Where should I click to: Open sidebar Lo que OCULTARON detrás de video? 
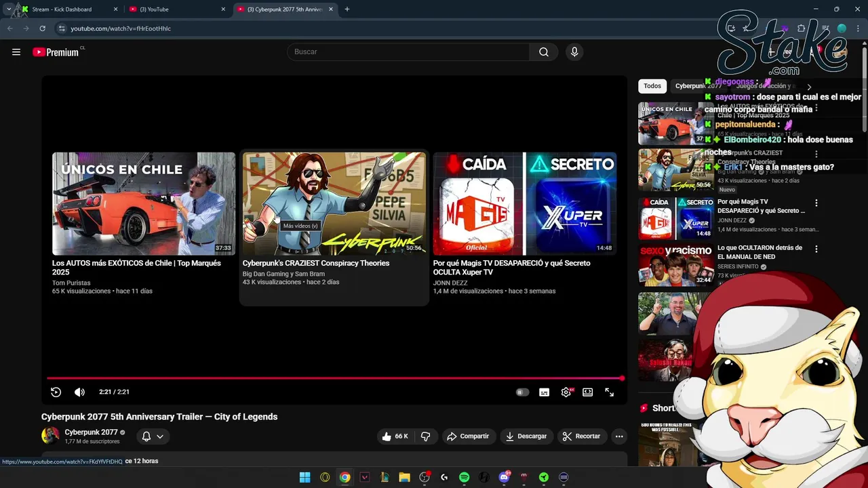pyautogui.click(x=759, y=252)
